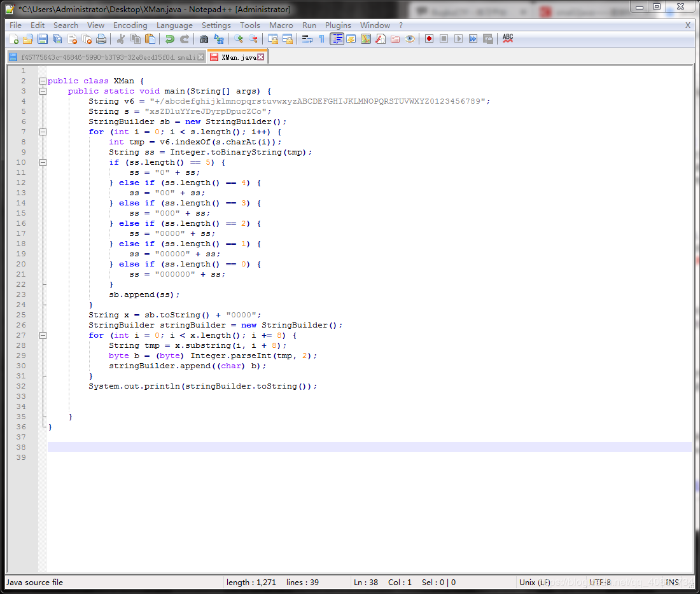
Task: Collapse the main method fold at line 3
Action: (x=43, y=91)
